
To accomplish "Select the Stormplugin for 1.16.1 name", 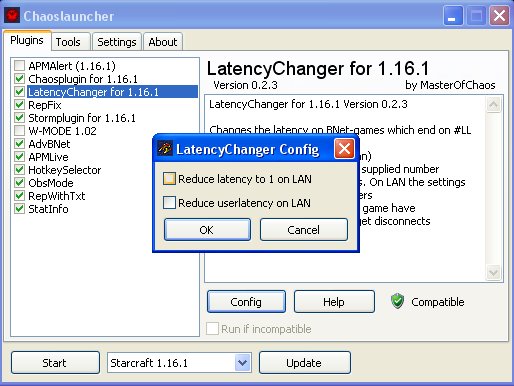I will point(82,118).
